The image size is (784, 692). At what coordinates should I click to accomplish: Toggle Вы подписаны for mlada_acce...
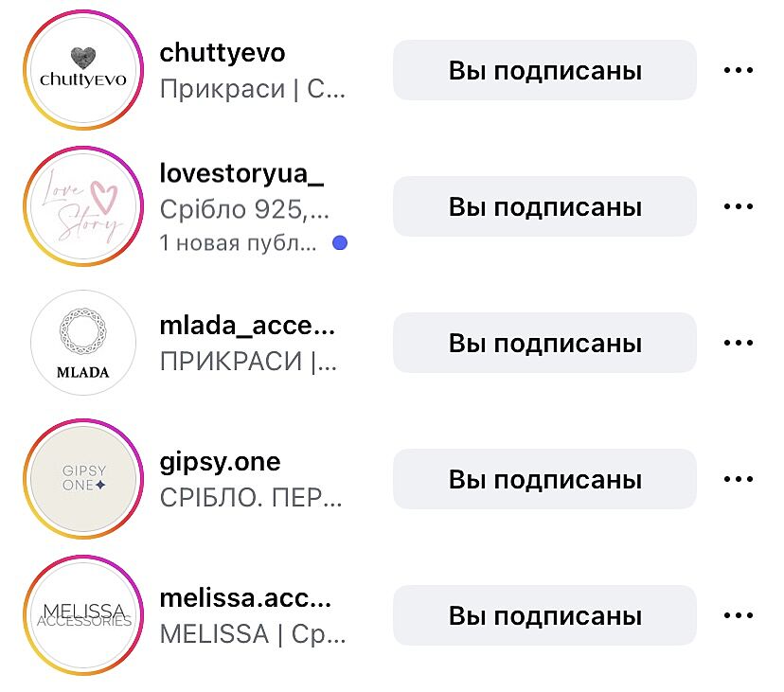click(x=544, y=344)
